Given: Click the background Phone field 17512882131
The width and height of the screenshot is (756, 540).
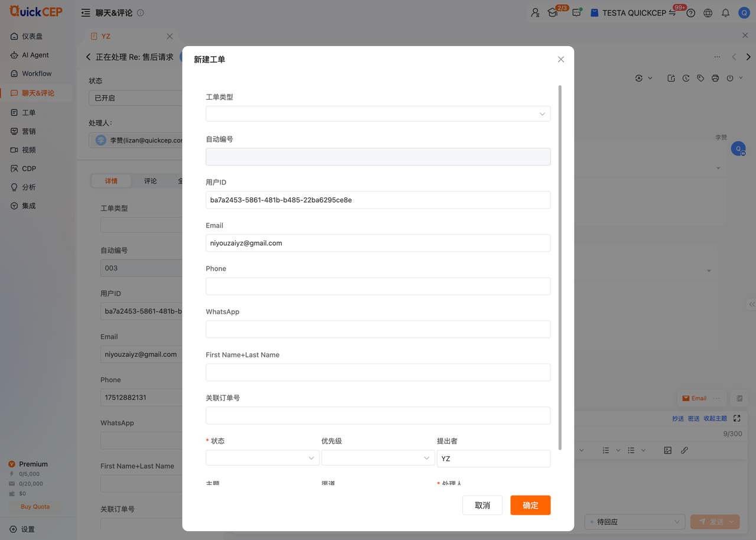Looking at the screenshot, I should tap(141, 397).
